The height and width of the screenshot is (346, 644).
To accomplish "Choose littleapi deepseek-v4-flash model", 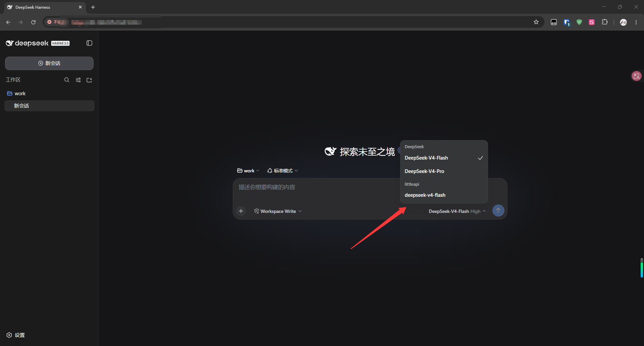I will [444, 195].
